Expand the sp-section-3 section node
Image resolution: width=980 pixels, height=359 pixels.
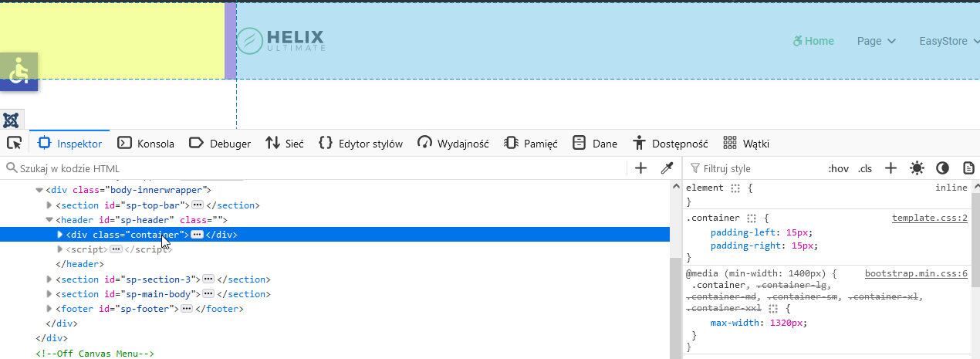[49, 279]
